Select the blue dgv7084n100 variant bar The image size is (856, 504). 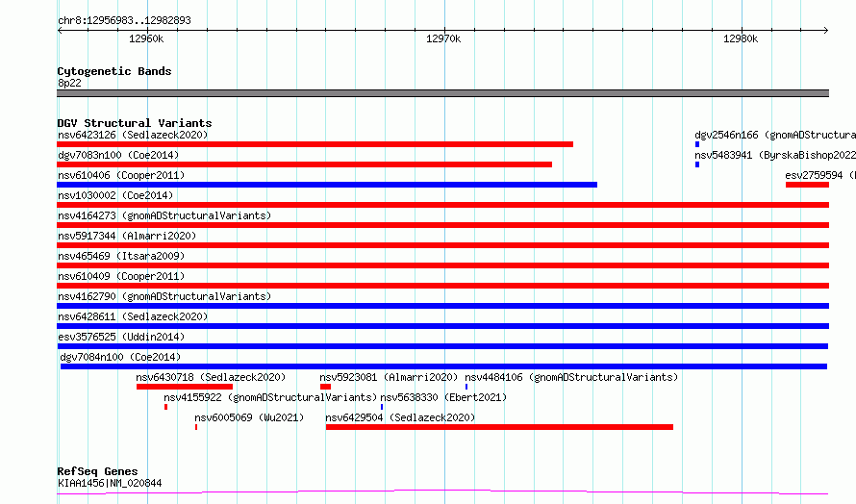(x=443, y=367)
